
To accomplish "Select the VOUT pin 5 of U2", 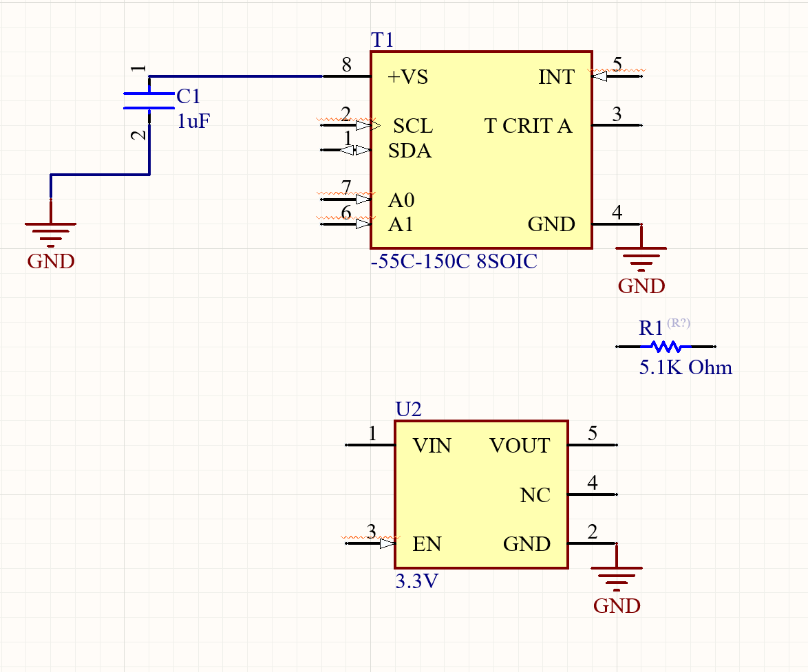I will 593,445.
